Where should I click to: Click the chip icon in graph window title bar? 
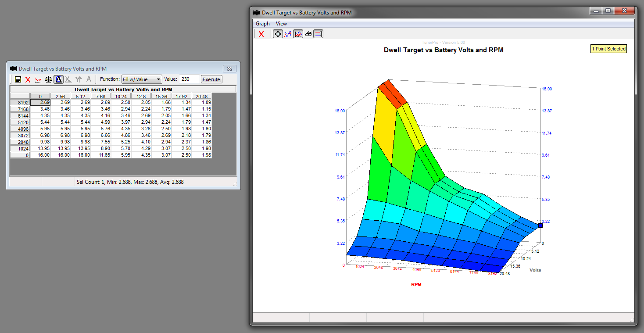tap(257, 13)
